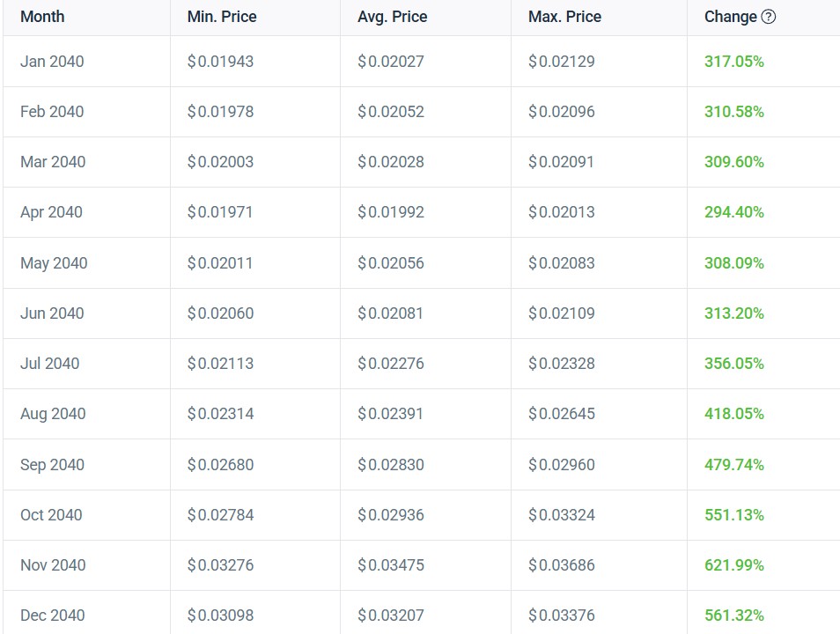Click the Month column header
840x634 pixels.
[42, 17]
